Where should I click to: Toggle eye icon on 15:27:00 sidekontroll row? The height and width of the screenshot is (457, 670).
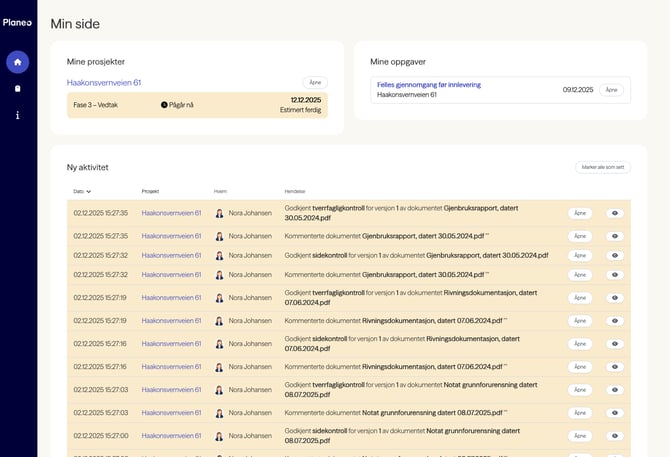click(614, 436)
